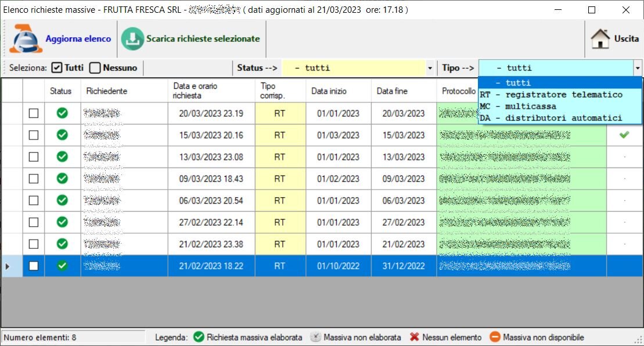Collapse the Tipo dropdown using its arrow
Viewport: 644px width, 346px height.
click(x=638, y=68)
